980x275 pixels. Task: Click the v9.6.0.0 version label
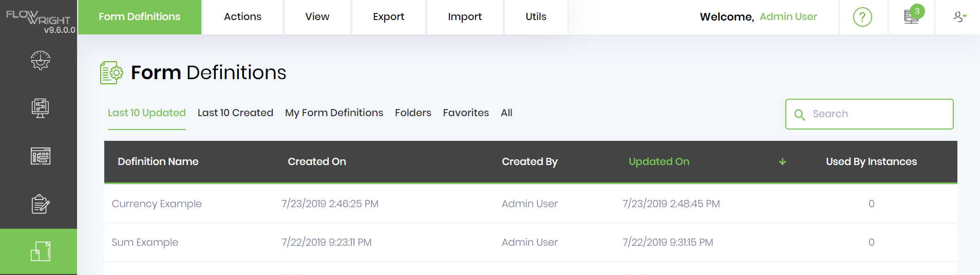(60, 30)
